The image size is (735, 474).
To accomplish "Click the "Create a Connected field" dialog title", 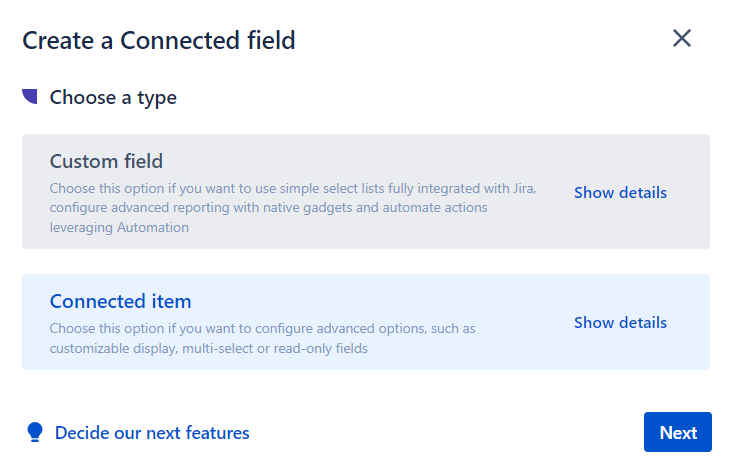I will point(159,41).
